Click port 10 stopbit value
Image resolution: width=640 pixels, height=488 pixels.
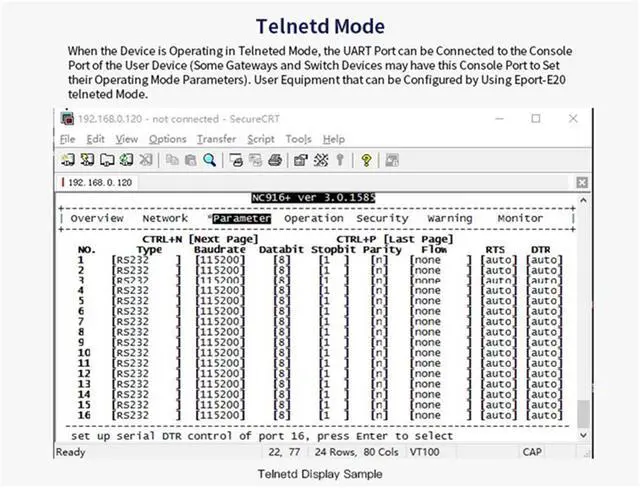tap(334, 353)
